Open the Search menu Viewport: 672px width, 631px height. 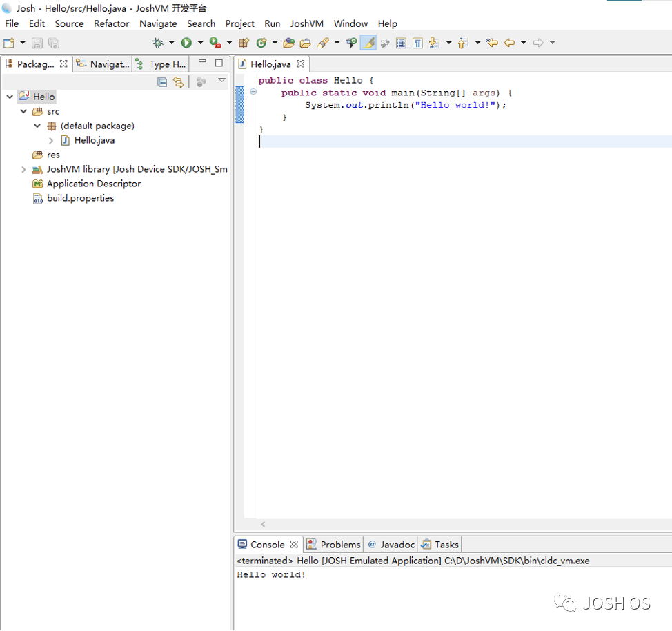pyautogui.click(x=201, y=23)
